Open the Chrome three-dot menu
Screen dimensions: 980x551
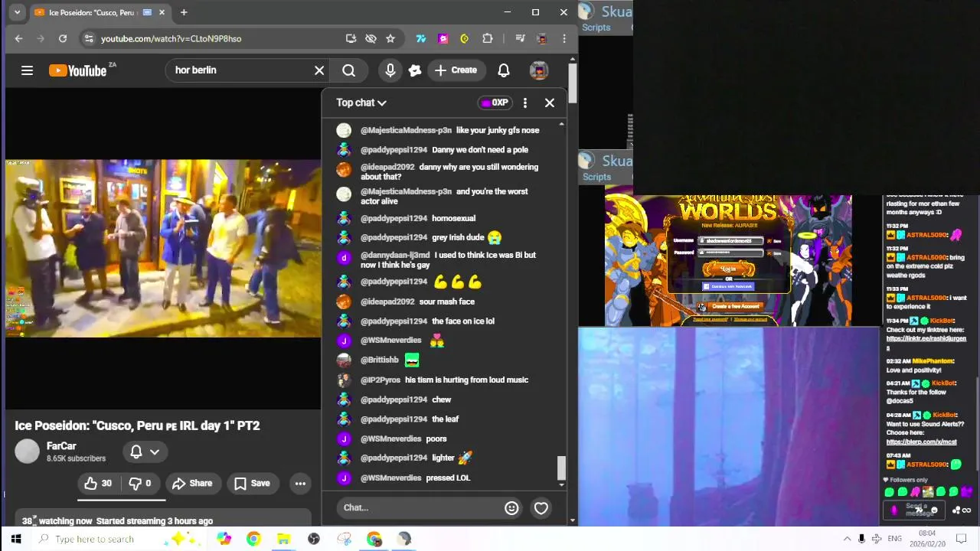[564, 38]
